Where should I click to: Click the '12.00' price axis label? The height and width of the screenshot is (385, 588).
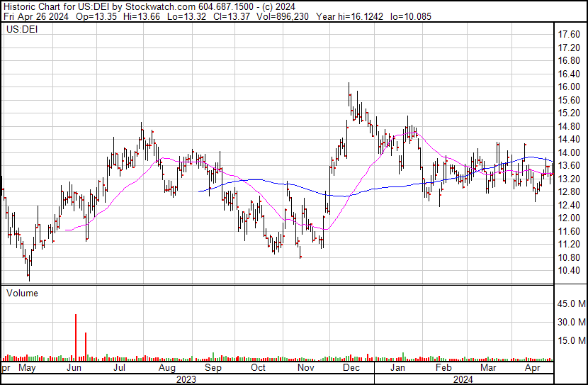[x=568, y=218]
